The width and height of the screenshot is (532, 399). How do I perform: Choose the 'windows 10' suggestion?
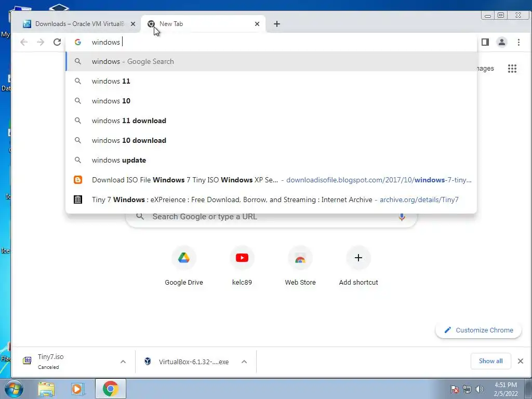(x=271, y=101)
